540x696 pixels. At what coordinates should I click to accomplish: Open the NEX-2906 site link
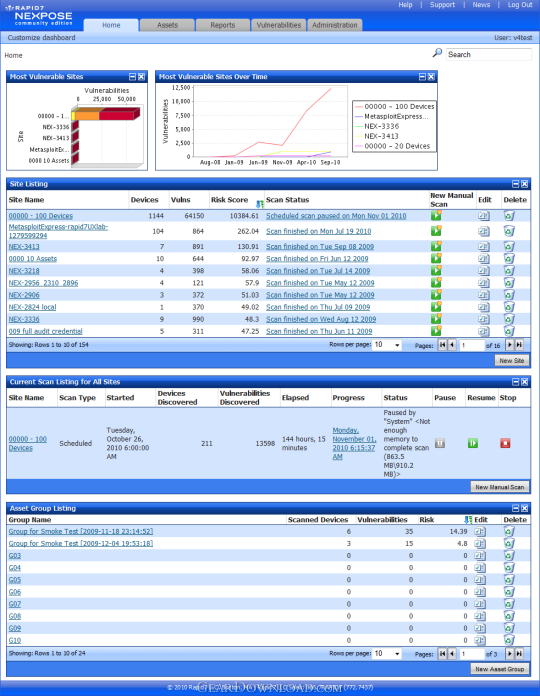pos(24,295)
